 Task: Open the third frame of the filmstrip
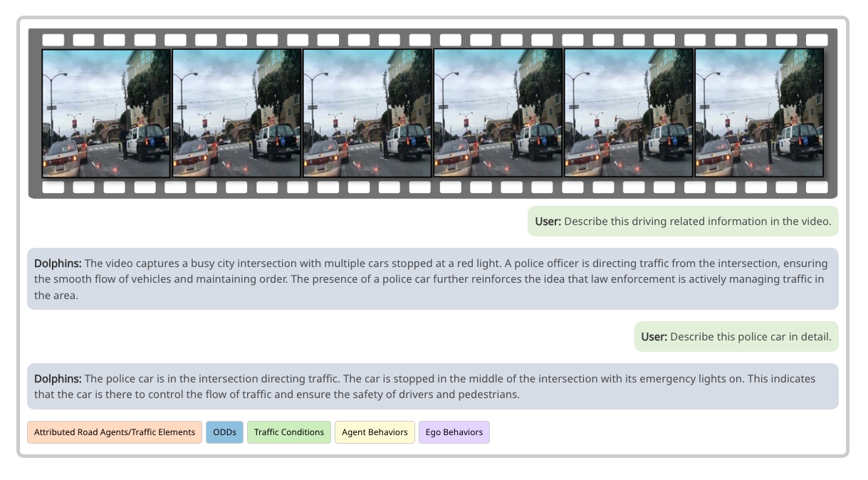pos(367,113)
